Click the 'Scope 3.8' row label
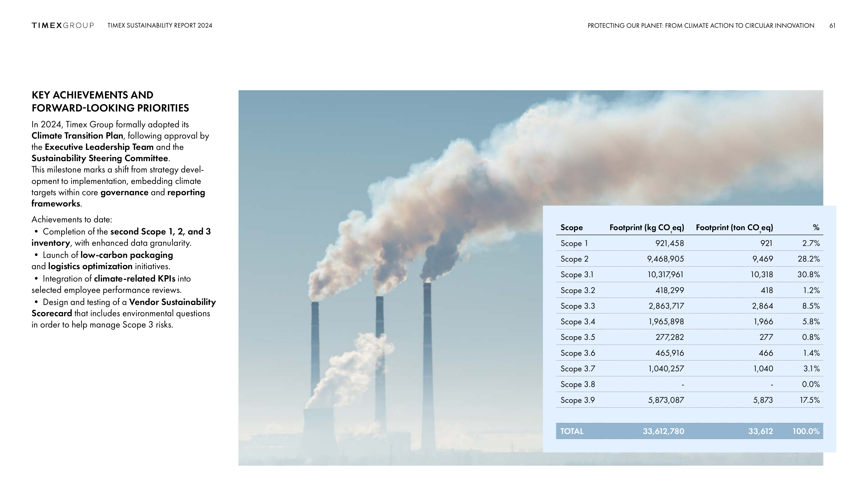Screen dimensions: 868x488 (577, 385)
